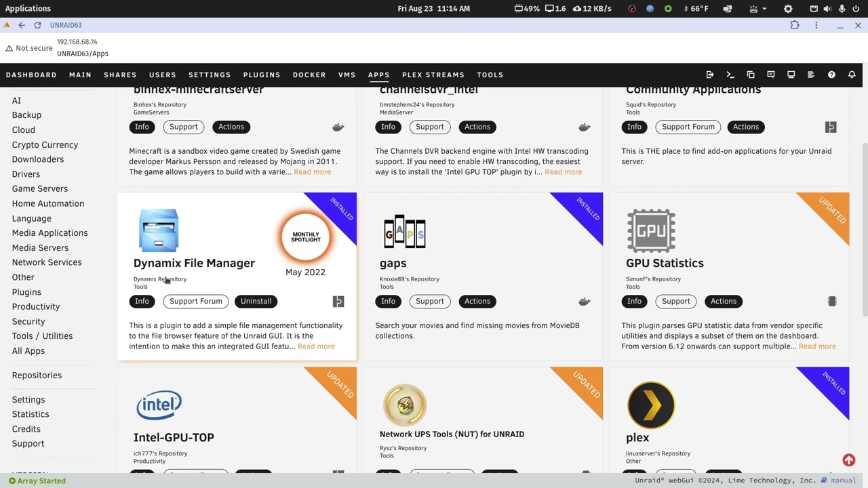
Task: Switch to the PLUGINS tab
Action: coord(262,75)
